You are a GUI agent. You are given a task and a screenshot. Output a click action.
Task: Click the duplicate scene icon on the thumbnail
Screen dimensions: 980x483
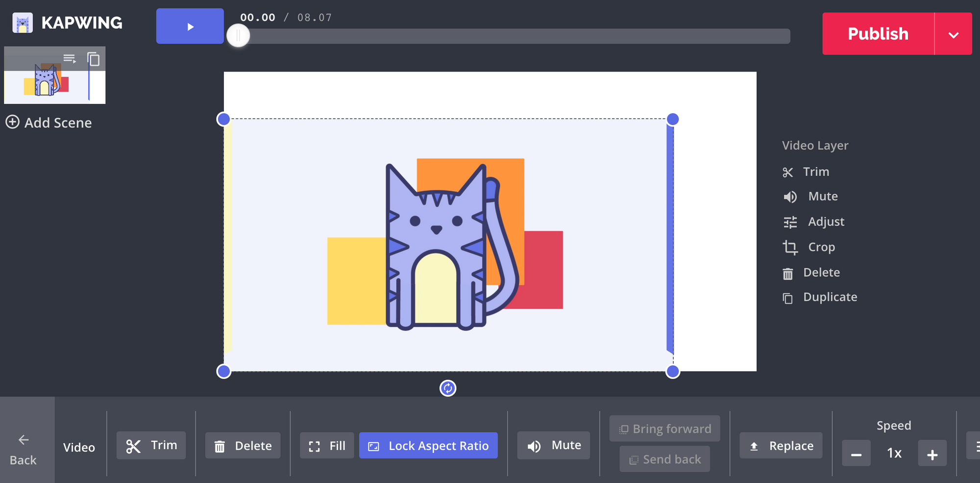click(x=93, y=59)
